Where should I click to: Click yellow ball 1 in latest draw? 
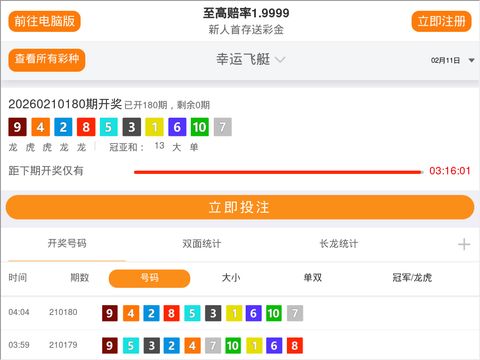pos(154,127)
